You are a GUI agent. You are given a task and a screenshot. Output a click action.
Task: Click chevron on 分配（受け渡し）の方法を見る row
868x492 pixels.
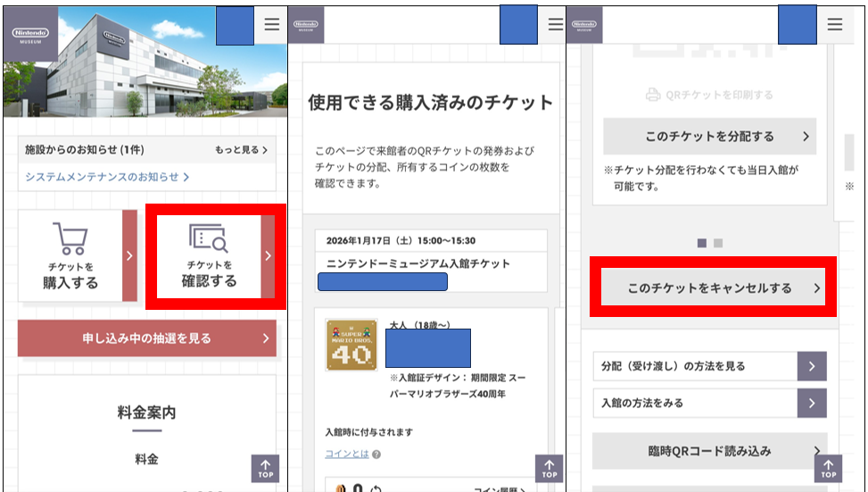[812, 366]
